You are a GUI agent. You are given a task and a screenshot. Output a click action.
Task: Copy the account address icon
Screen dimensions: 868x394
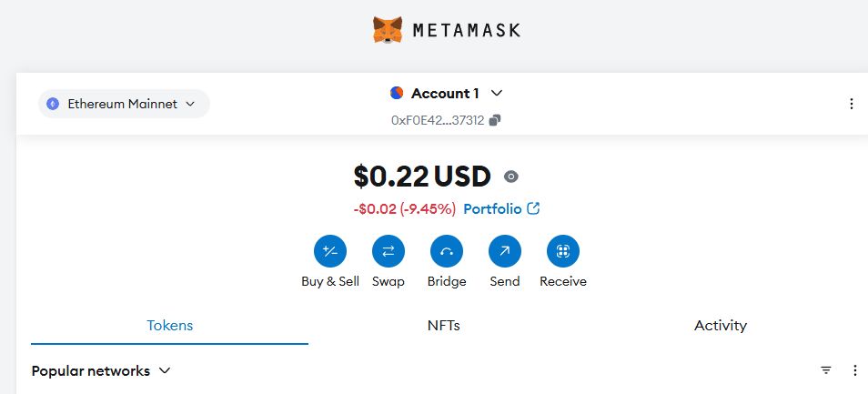(x=495, y=120)
